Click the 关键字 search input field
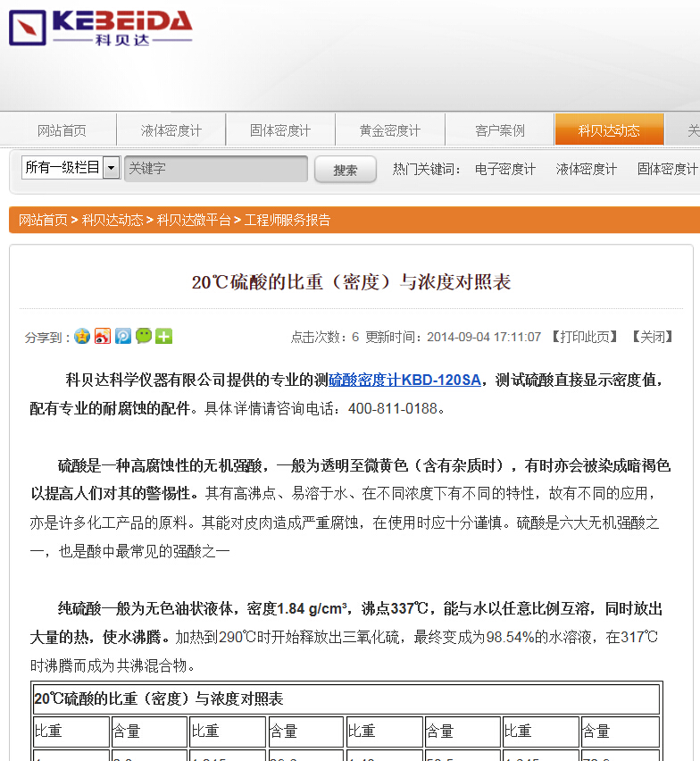 [x=216, y=169]
